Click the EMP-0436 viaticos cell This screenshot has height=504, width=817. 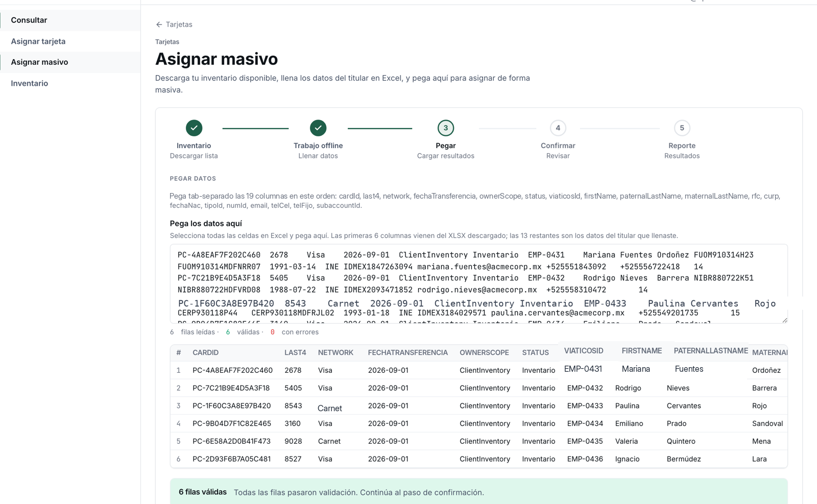coord(585,459)
